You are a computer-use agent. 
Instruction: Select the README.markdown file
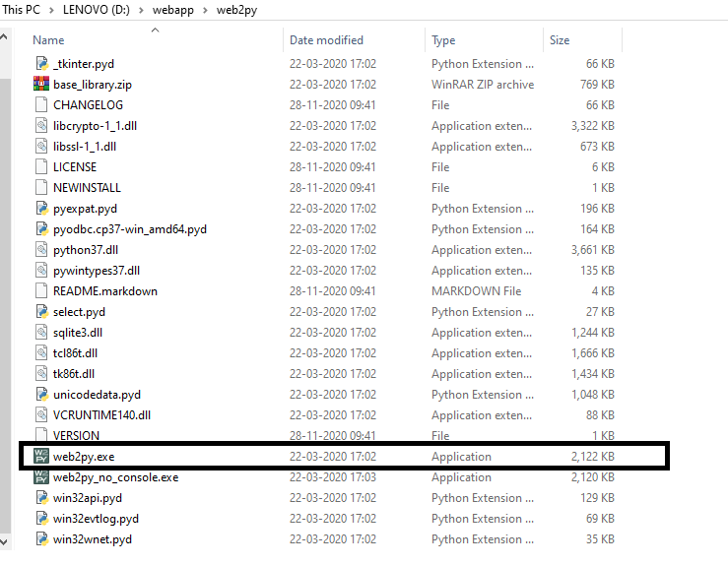tap(104, 291)
